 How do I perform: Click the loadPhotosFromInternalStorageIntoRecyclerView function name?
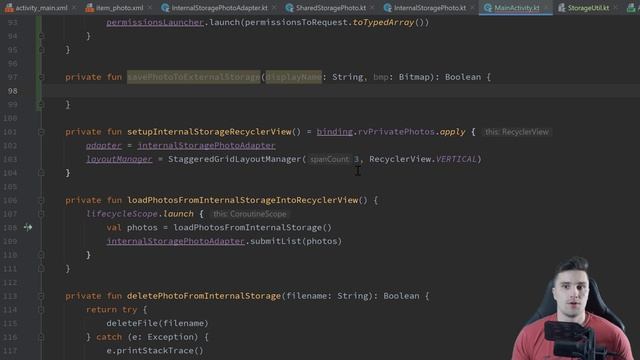click(x=242, y=200)
